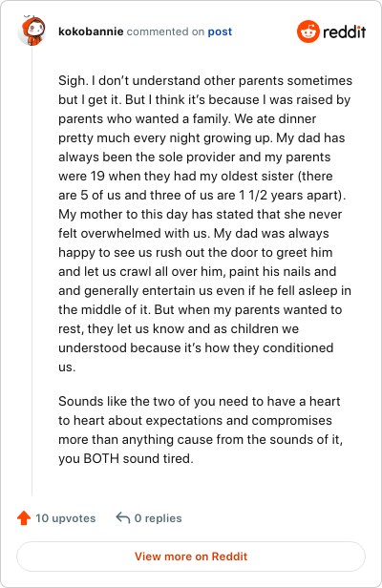The width and height of the screenshot is (382, 588).
Task: Click the "commented on" text
Action: 165,31
